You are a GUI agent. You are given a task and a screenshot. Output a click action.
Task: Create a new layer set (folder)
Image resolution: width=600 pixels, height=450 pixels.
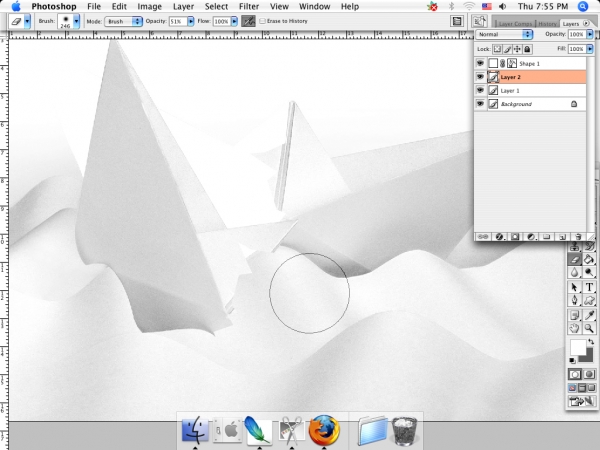pyautogui.click(x=546, y=237)
